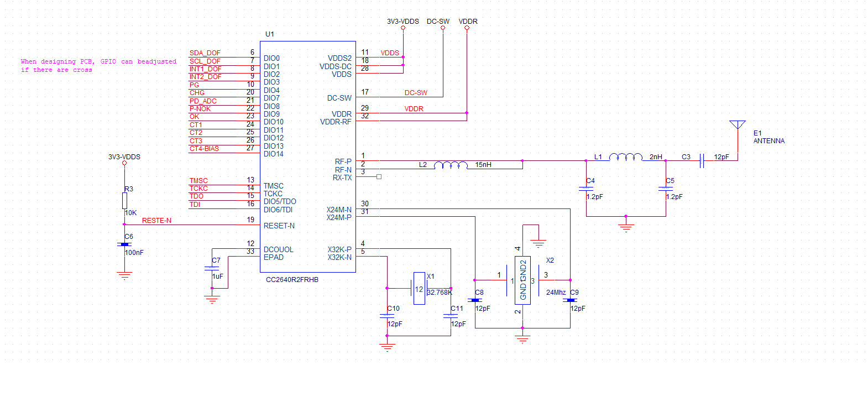This screenshot has height=407, width=868.
Task: Click the RESTE-N net label
Action: click(157, 221)
